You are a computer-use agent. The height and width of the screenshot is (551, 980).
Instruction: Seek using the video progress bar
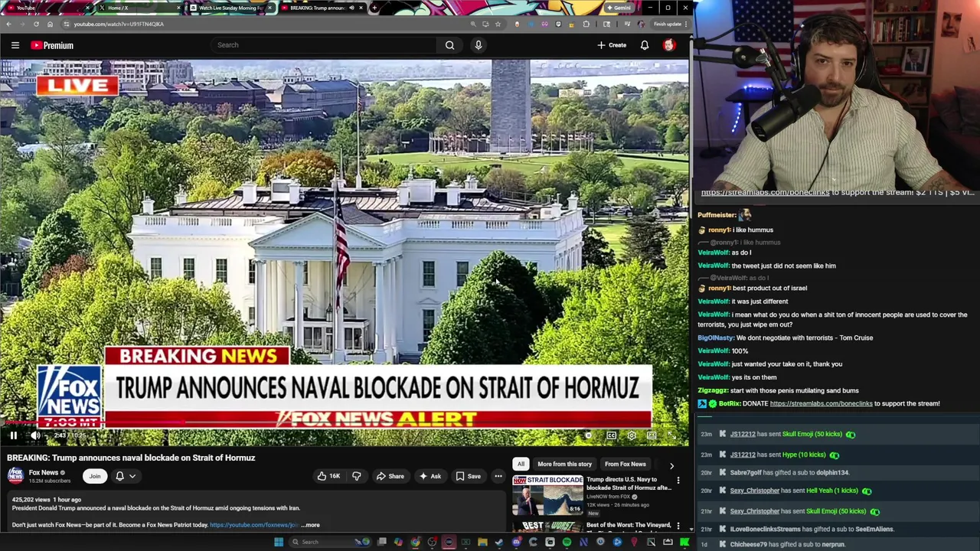tap(345, 423)
